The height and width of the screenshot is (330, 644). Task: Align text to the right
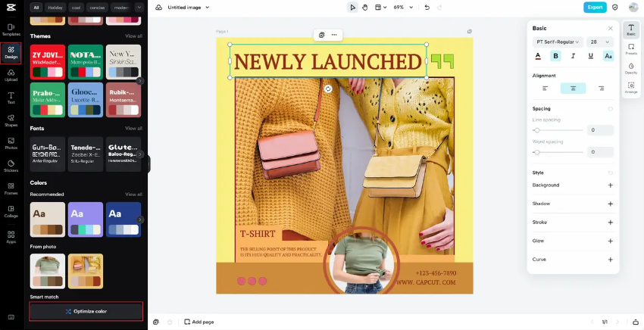pyautogui.click(x=601, y=89)
